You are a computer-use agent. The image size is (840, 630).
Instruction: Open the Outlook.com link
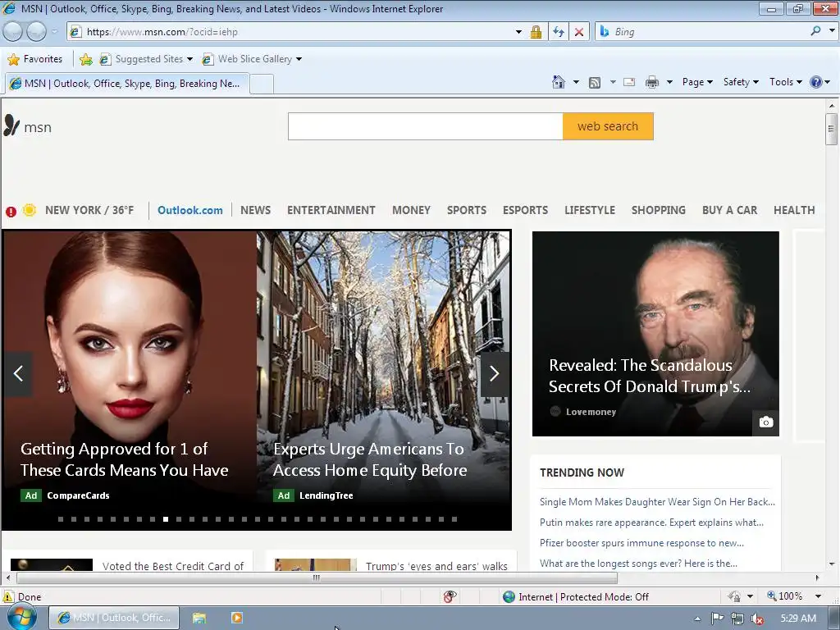coord(190,210)
